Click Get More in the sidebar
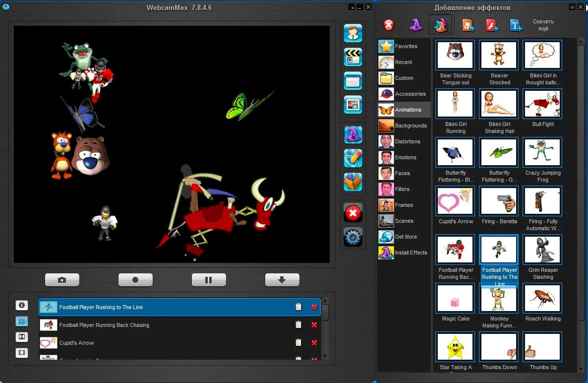 pos(404,237)
